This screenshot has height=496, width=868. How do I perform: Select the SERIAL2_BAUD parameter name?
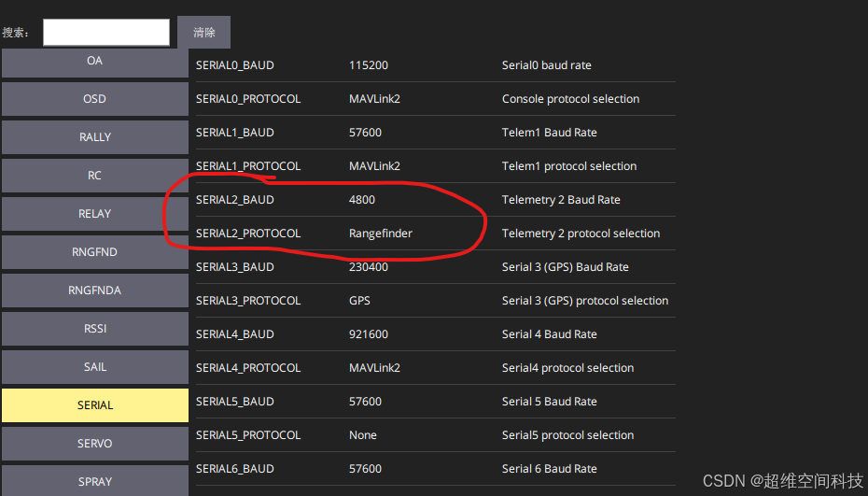pyautogui.click(x=234, y=200)
